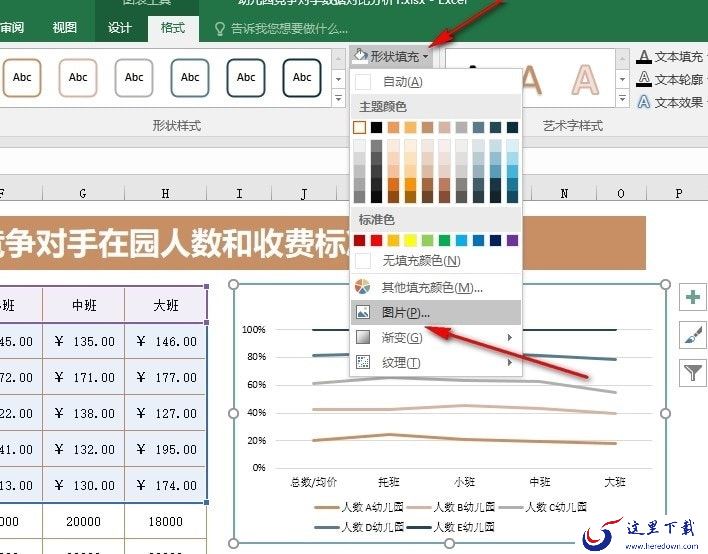708x554 pixels.
Task: Open Chart Elements plus button
Action: pyautogui.click(x=693, y=298)
